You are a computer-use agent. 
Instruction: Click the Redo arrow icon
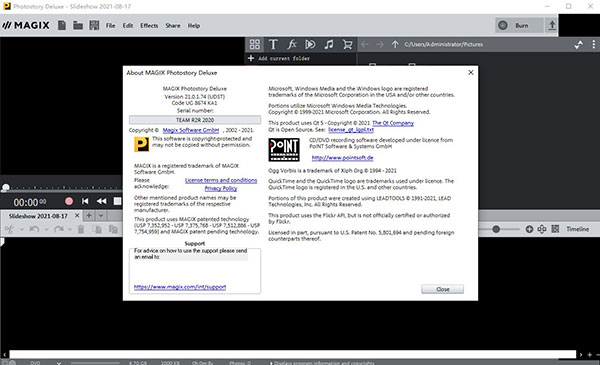[59, 229]
